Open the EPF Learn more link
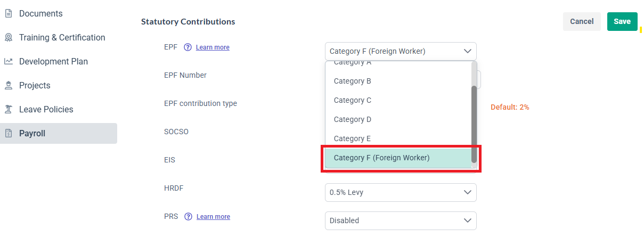 coord(213,47)
